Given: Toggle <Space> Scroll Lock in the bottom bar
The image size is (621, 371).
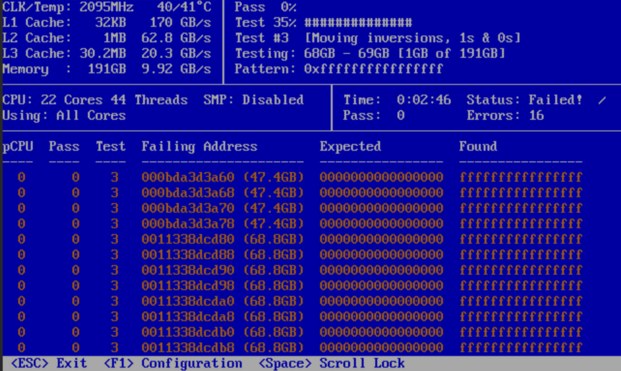Looking at the screenshot, I should click(x=331, y=363).
